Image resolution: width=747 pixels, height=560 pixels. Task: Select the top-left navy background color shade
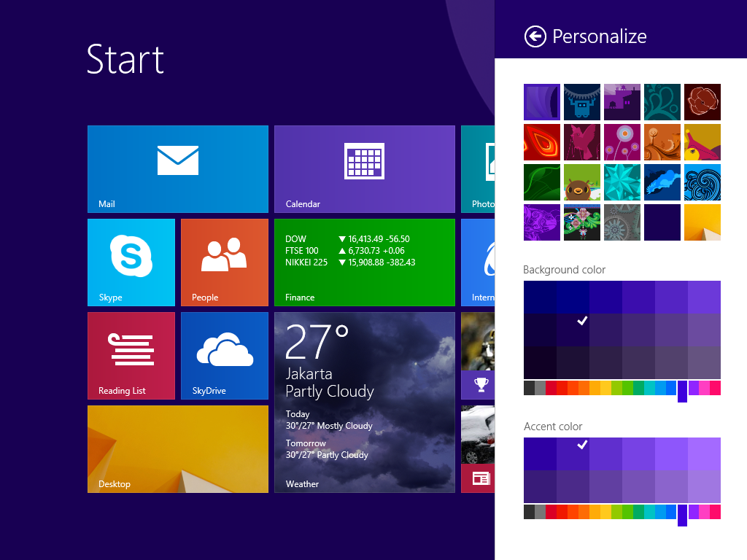coord(541,297)
